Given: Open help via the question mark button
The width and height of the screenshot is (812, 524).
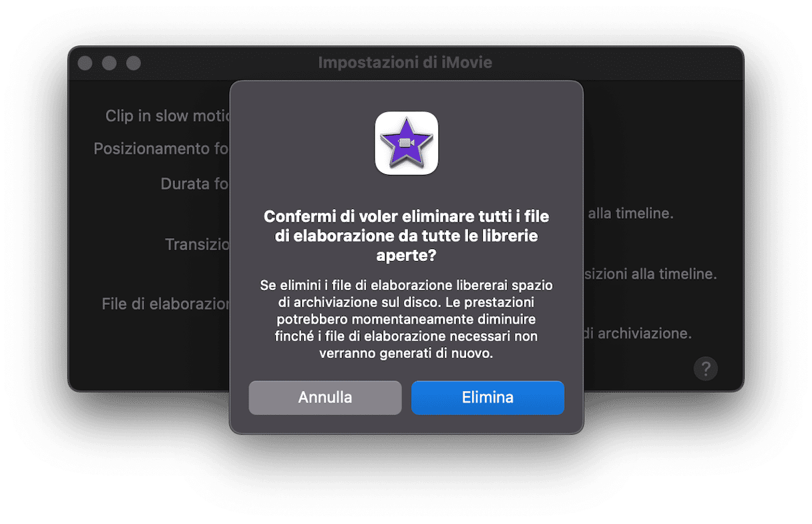Looking at the screenshot, I should point(705,368).
